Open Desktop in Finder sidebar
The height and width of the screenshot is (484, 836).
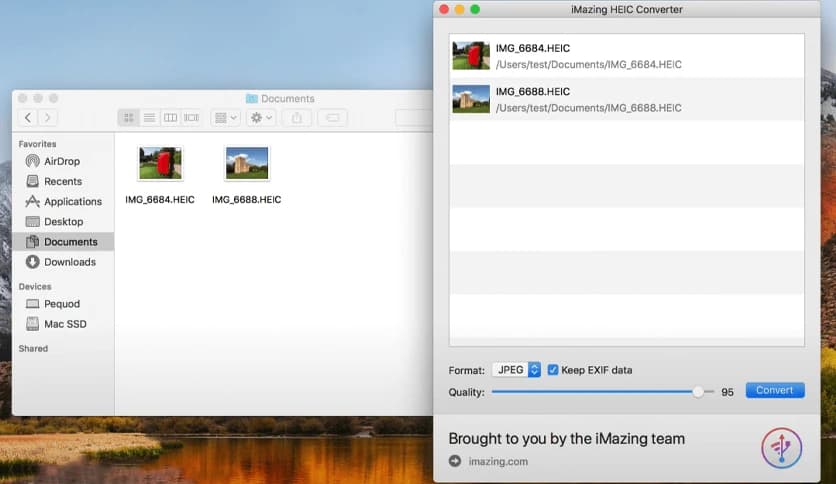[x=62, y=221]
